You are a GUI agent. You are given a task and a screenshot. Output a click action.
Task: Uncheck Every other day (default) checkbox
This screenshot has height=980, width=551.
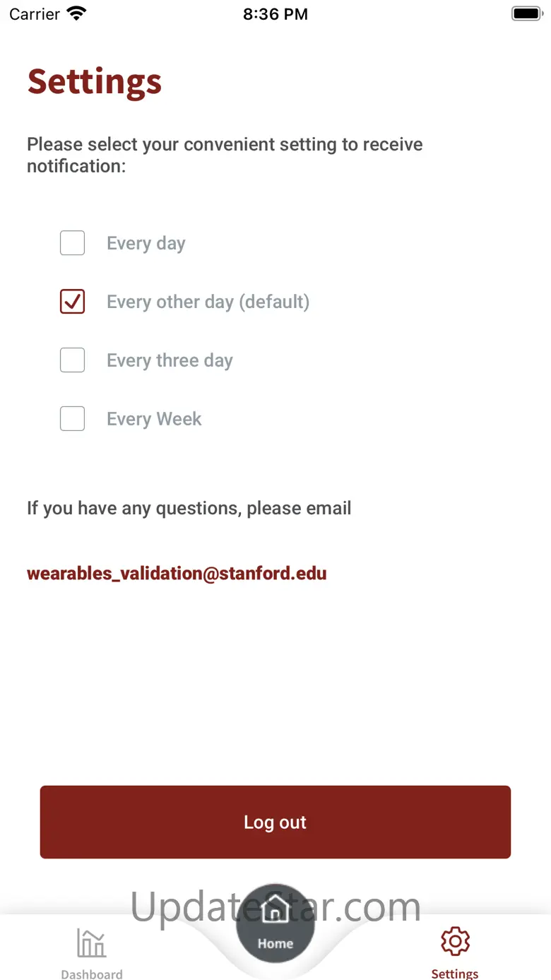72,302
